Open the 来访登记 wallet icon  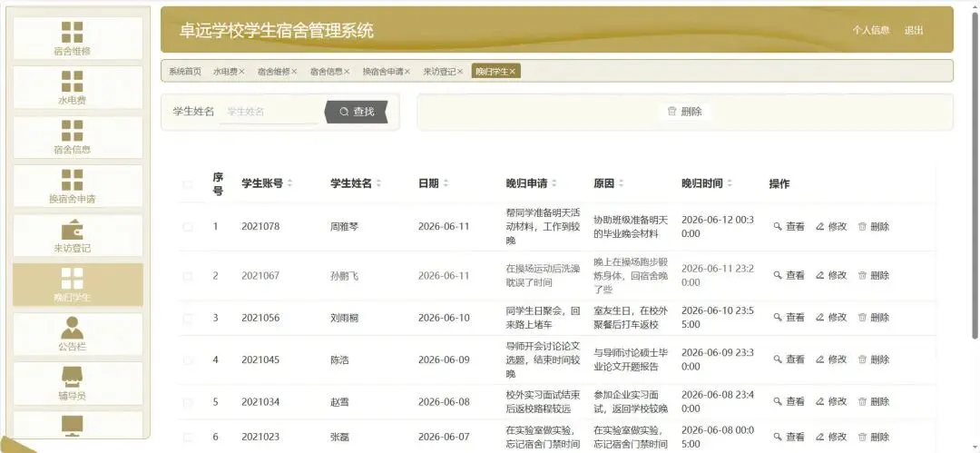[x=72, y=230]
